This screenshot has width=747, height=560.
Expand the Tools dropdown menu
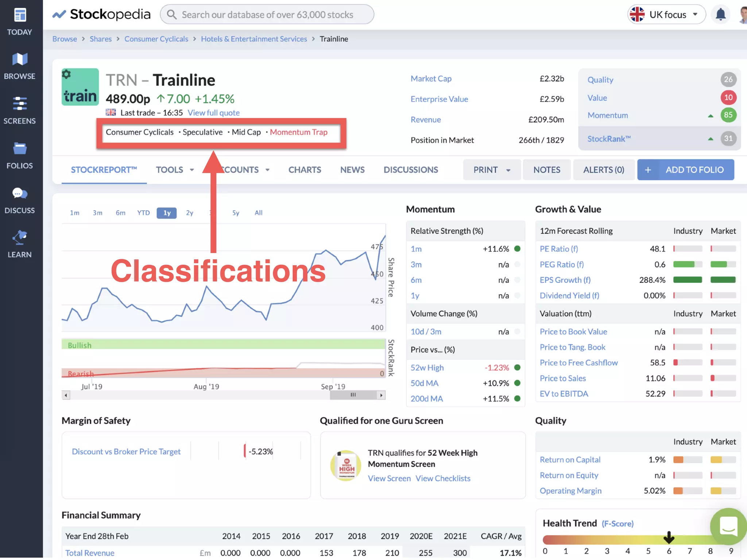(x=175, y=170)
